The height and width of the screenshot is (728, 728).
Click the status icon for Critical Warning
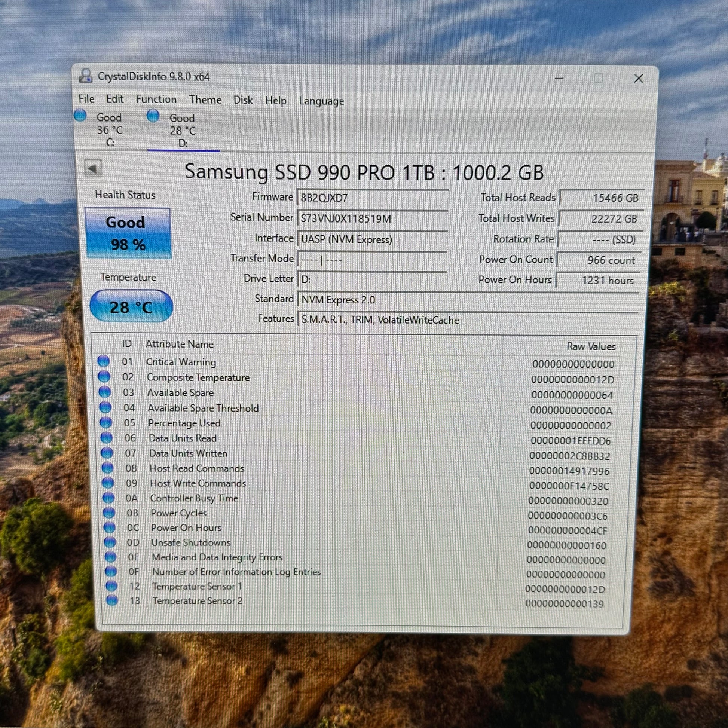(x=103, y=361)
